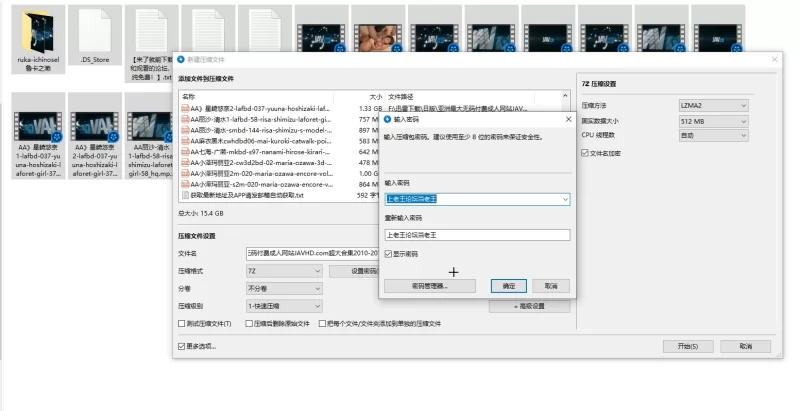Click the file icon of the 1.33 GB list row
Viewport: 800px width, 411px height.
pyautogui.click(x=185, y=109)
